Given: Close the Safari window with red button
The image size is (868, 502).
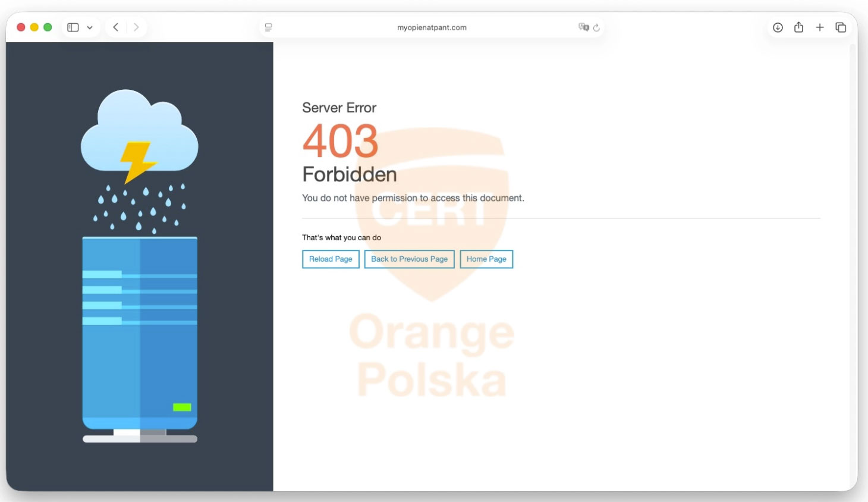Looking at the screenshot, I should tap(21, 27).
